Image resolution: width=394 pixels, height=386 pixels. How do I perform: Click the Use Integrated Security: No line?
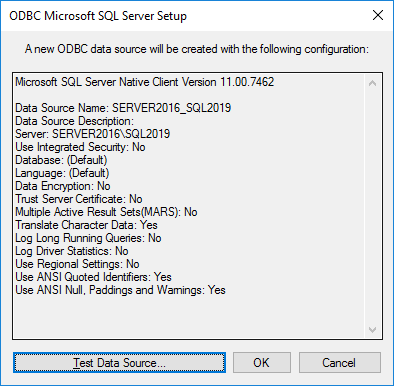80,147
